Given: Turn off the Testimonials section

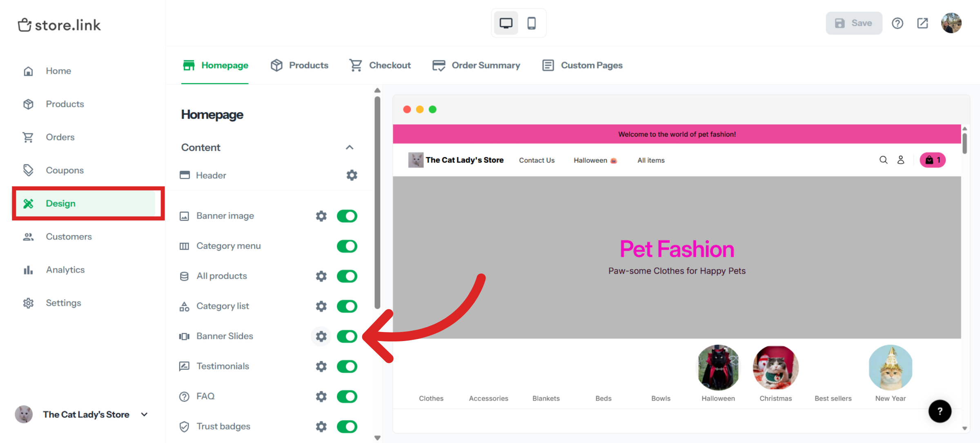Looking at the screenshot, I should tap(347, 366).
